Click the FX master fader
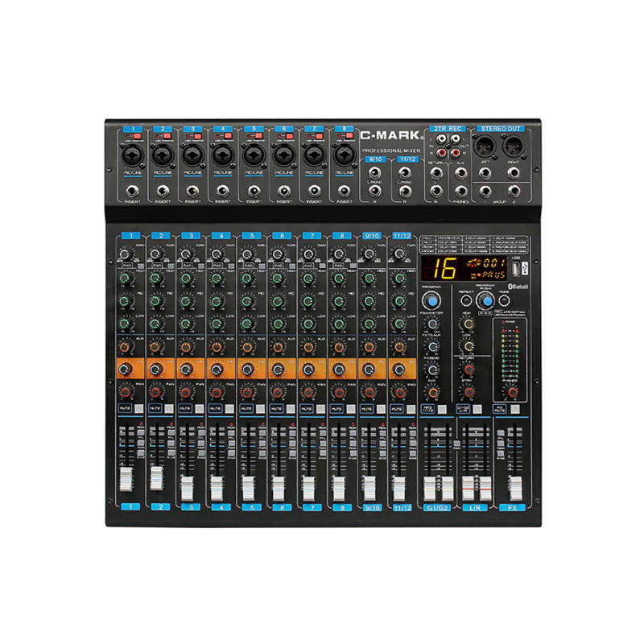This screenshot has width=644, height=644. point(514,487)
